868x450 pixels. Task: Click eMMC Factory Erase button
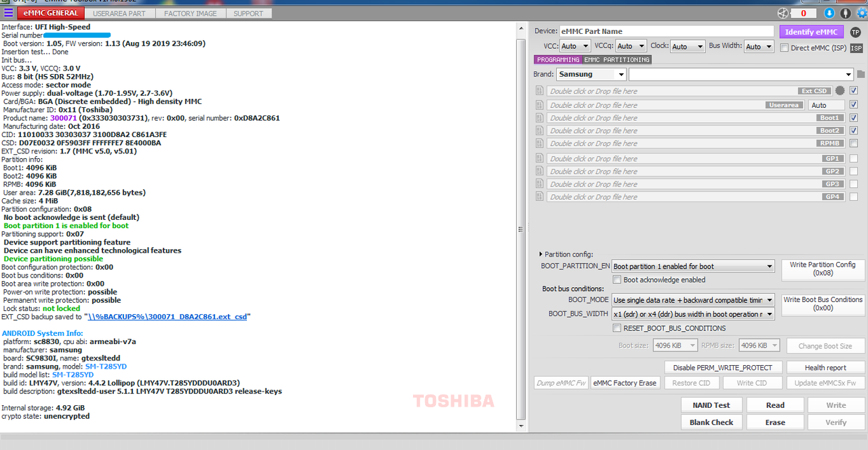click(x=625, y=383)
